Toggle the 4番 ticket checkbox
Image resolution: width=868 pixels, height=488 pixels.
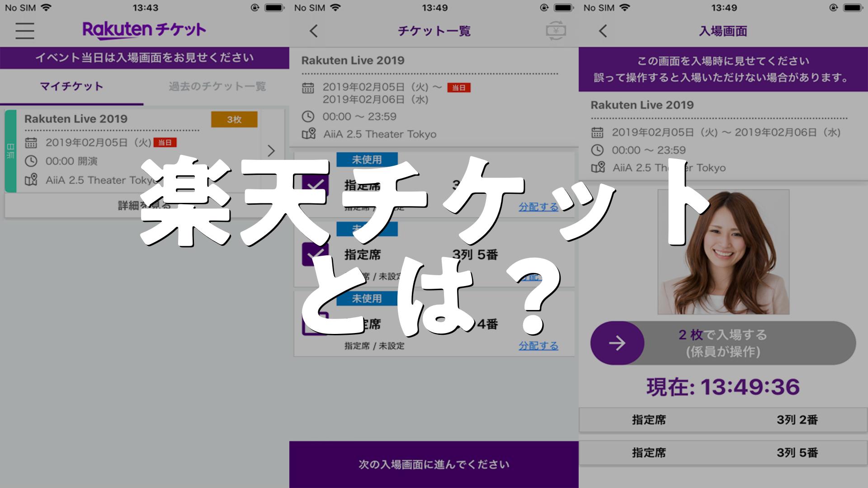315,324
